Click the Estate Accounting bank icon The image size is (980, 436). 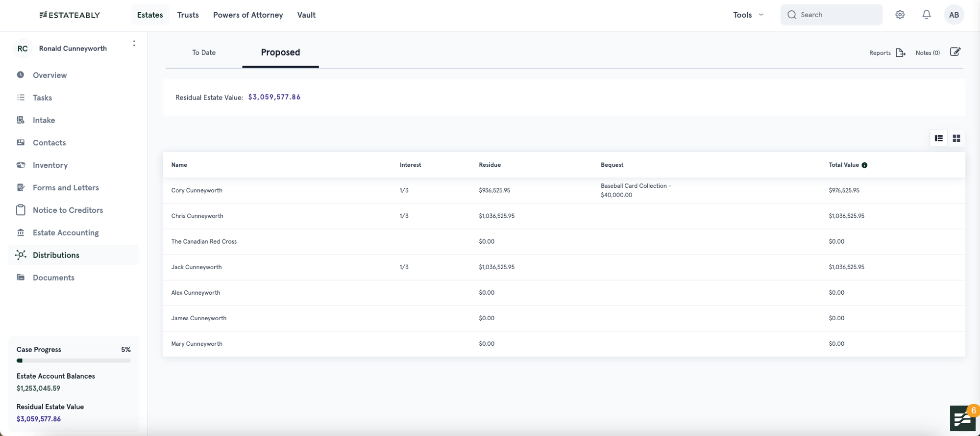tap(21, 232)
